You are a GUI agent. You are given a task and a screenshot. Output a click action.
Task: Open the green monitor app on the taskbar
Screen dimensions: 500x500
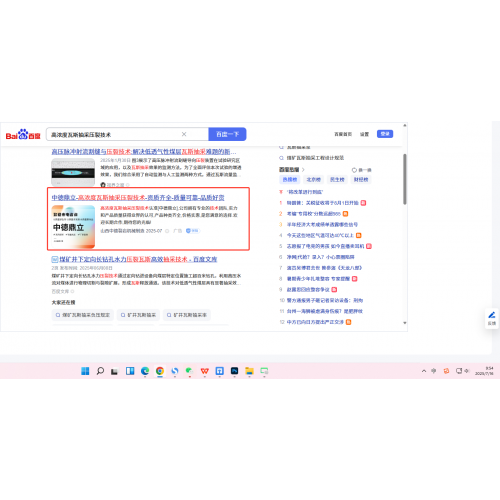tap(264, 371)
